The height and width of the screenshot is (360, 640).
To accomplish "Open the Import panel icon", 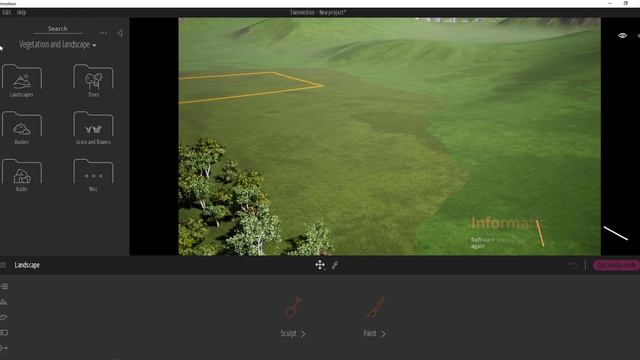I will pos(4,287).
